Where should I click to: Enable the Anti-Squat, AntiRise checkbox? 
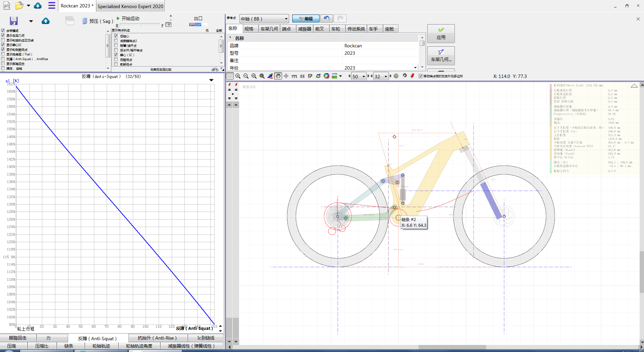click(3, 59)
